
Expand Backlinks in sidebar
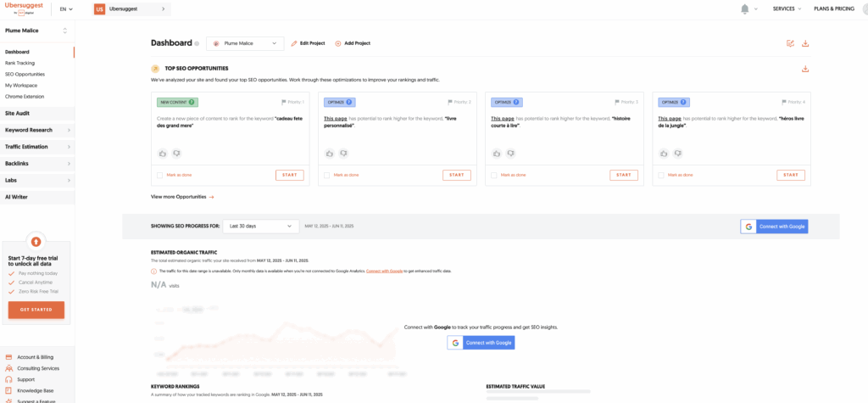[37, 164]
